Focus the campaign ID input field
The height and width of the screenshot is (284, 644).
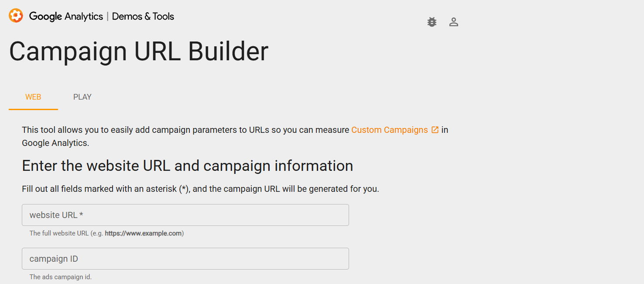(185, 259)
